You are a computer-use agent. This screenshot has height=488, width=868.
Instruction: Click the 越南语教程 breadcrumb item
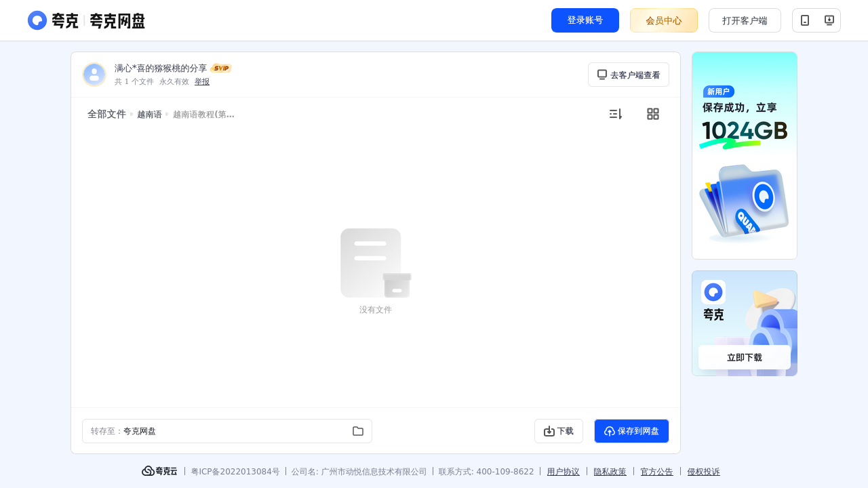pyautogui.click(x=203, y=115)
